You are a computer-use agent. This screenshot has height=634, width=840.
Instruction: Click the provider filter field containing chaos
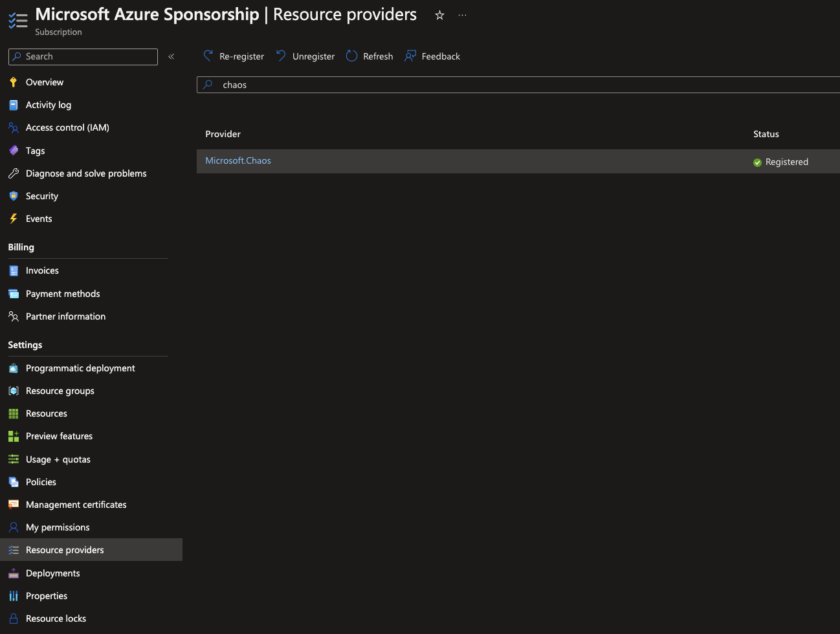tap(518, 85)
